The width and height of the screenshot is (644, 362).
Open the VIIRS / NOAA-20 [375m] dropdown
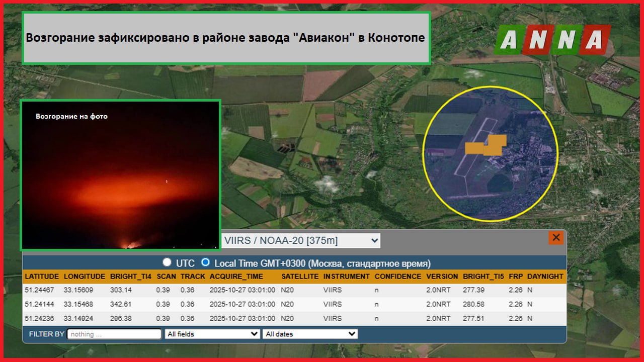click(300, 241)
